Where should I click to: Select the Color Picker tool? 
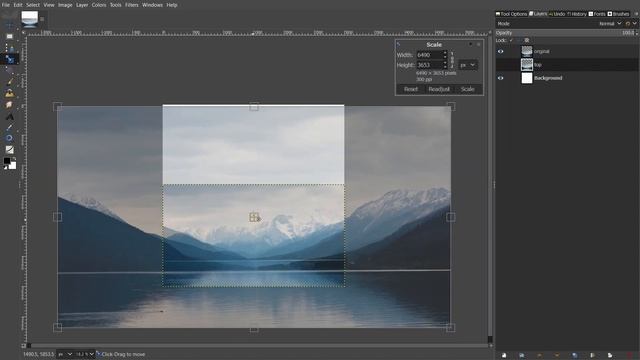(9, 128)
